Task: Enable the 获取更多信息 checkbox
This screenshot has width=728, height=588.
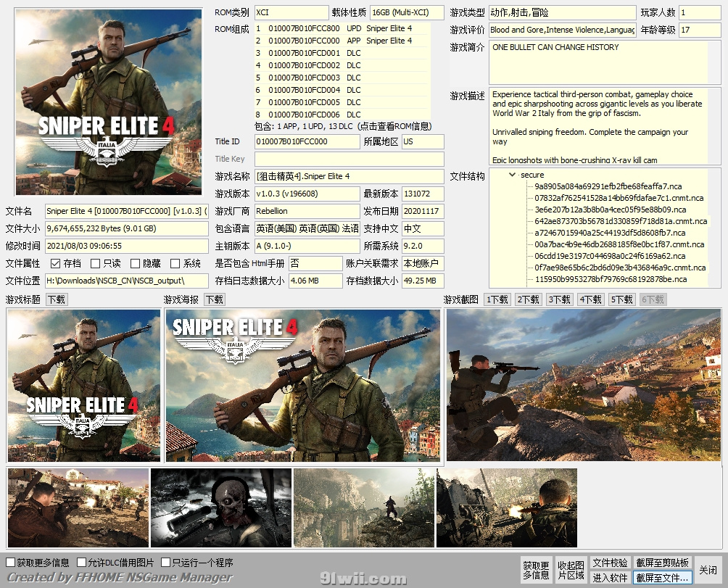Action: click(x=10, y=563)
